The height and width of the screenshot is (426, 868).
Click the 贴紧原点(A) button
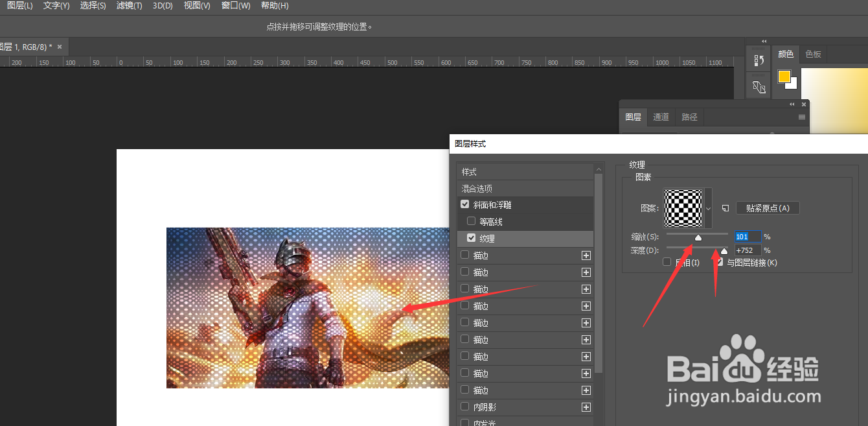[x=768, y=208]
